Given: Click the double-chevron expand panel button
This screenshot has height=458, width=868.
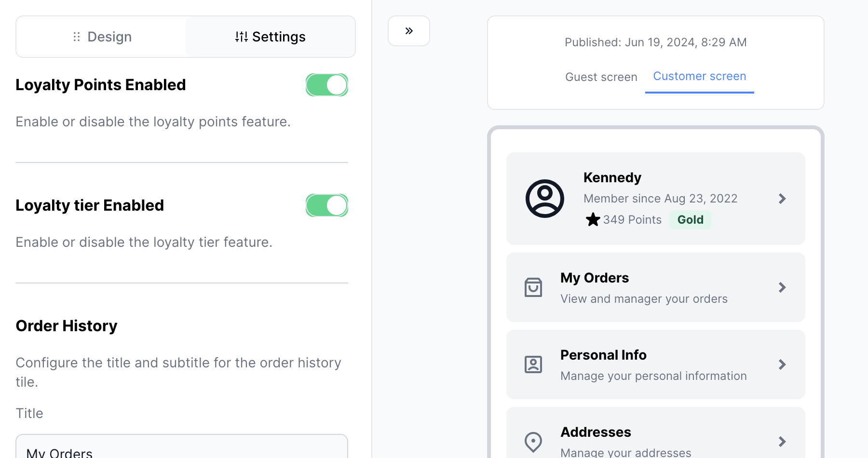Looking at the screenshot, I should 409,31.
